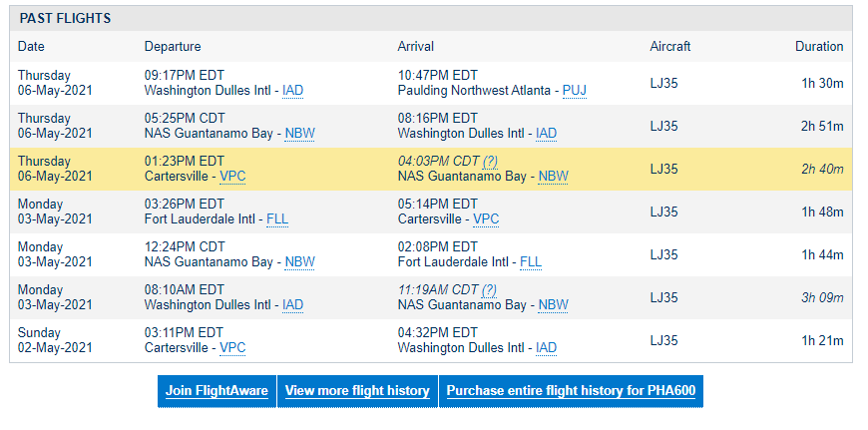The height and width of the screenshot is (430, 868).
Task: Click the (?) next to 04:03PM CDT
Action: (x=489, y=161)
